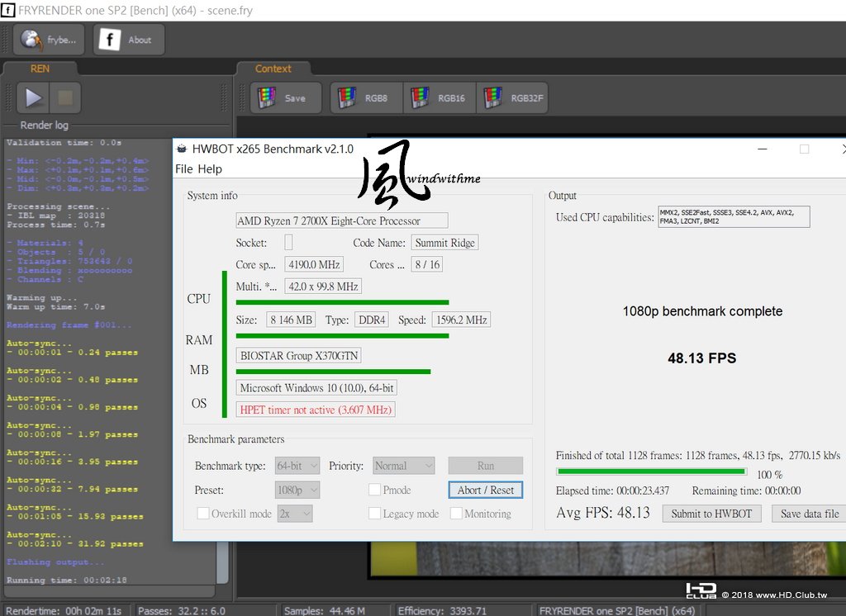Enable the Overkill mode checkbox
This screenshot has height=616, width=846.
click(x=203, y=514)
